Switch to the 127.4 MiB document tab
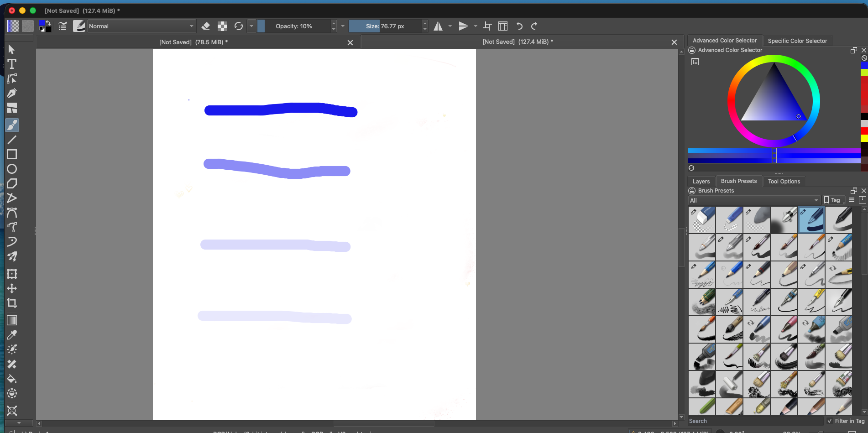868x433 pixels. coord(518,42)
